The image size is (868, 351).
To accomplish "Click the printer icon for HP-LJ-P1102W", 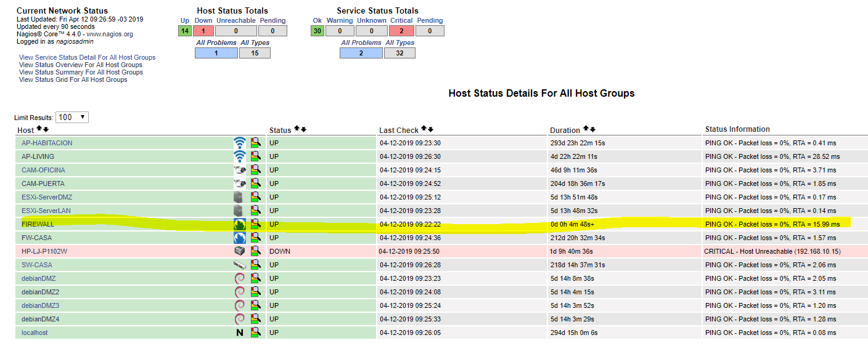I will [239, 251].
